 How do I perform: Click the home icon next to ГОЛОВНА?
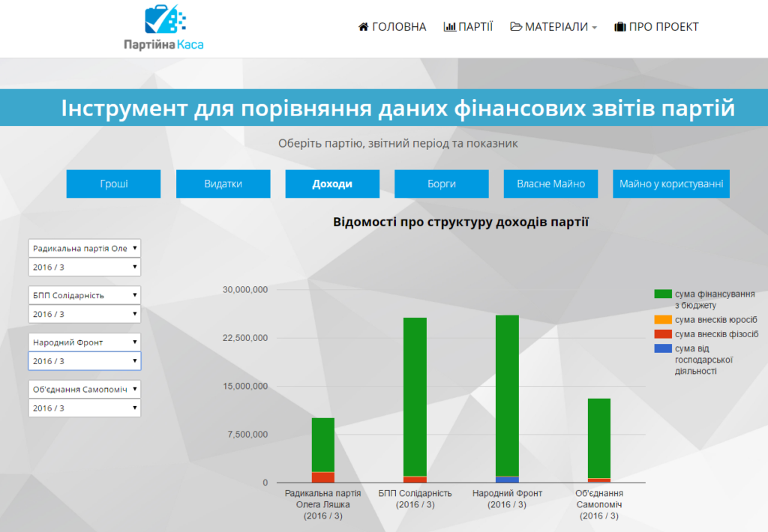point(364,27)
